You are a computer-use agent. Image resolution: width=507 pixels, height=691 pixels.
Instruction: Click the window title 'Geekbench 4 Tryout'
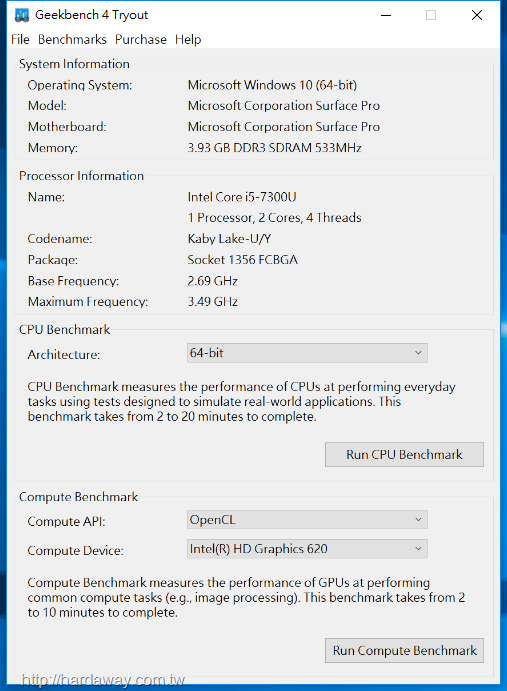click(x=92, y=15)
